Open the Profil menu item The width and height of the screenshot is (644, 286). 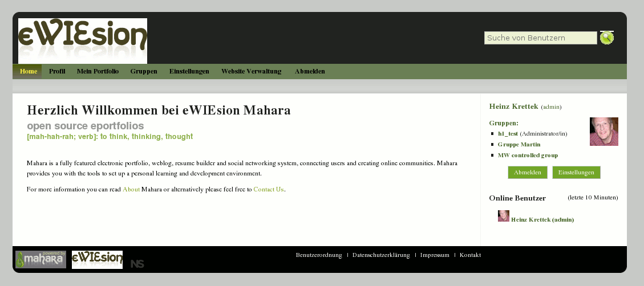point(57,71)
